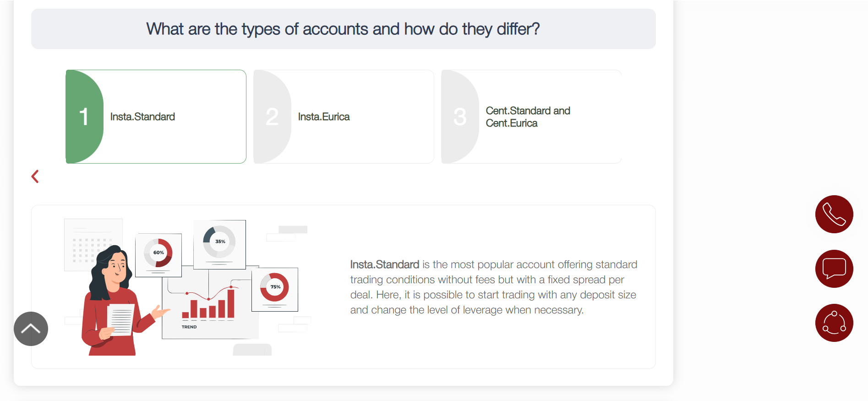Click the green number 1 badge
Viewport: 868px width, 401px height.
tap(84, 116)
